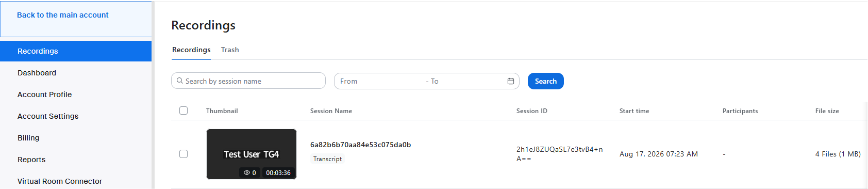The width and height of the screenshot is (868, 189).
Task: Click the Transcript tag on the recording
Action: coord(328,159)
